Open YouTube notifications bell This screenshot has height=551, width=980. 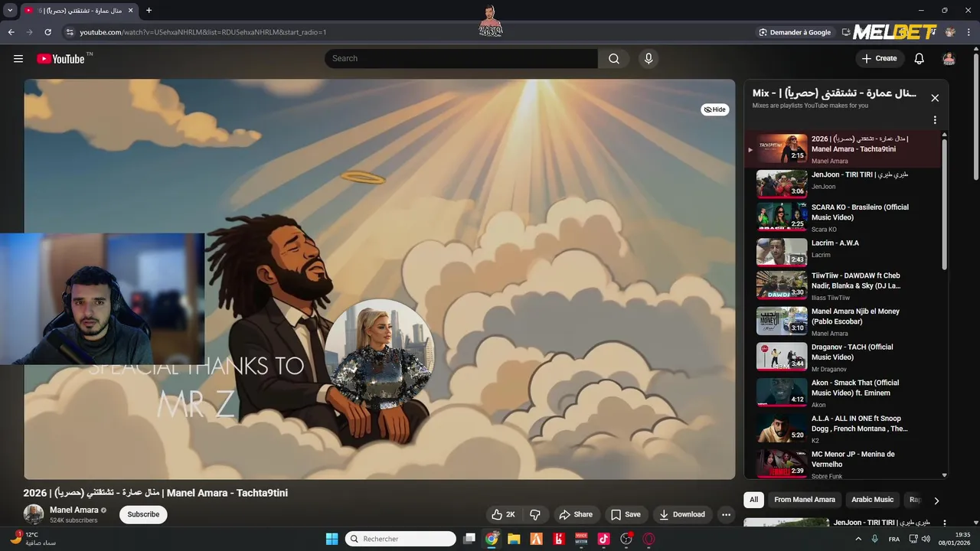(920, 59)
